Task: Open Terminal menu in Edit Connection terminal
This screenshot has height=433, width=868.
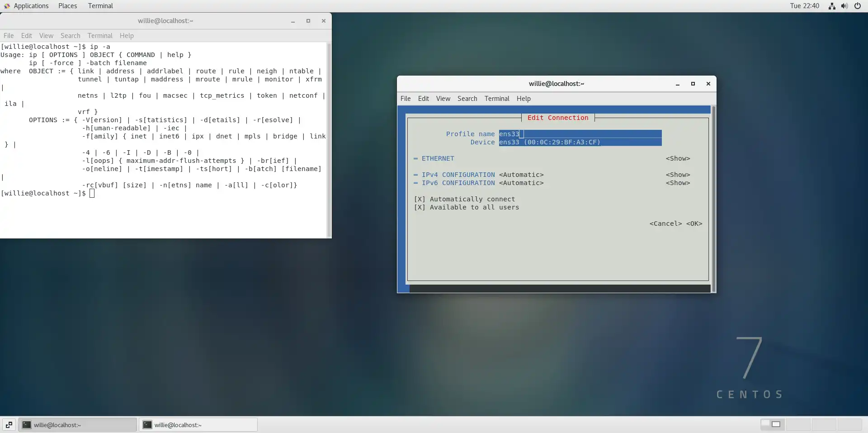Action: point(497,99)
